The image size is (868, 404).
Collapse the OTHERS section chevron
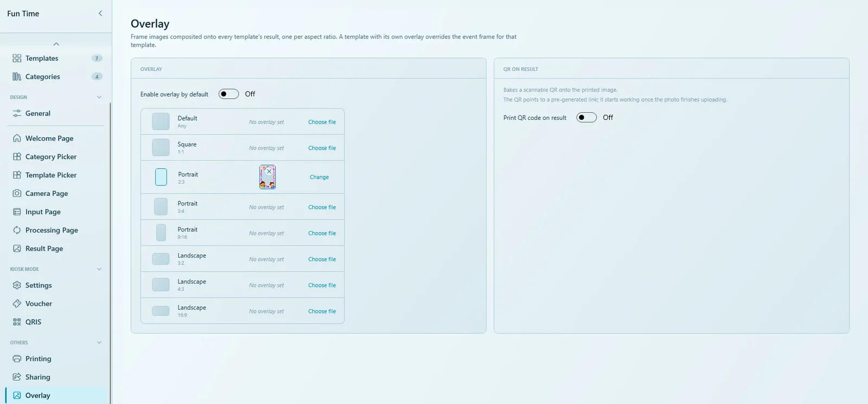click(x=99, y=343)
